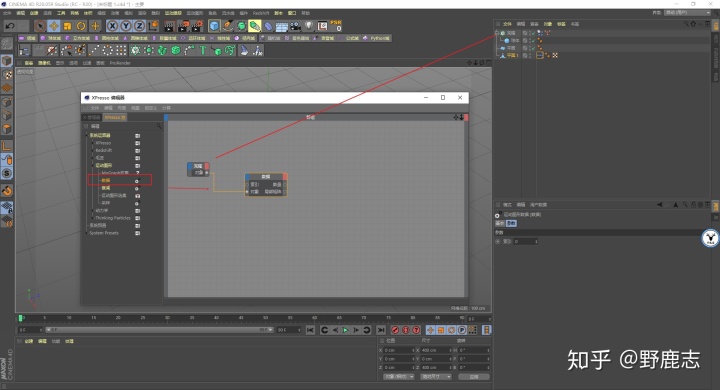Toggle the X axis lock
The height and width of the screenshot is (390, 720).
[112, 26]
